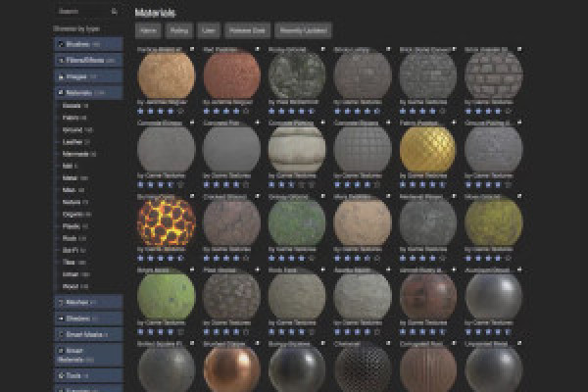Open the brushed copper sphere thumbnail
The height and width of the screenshot is (392, 588).
pyautogui.click(x=231, y=369)
